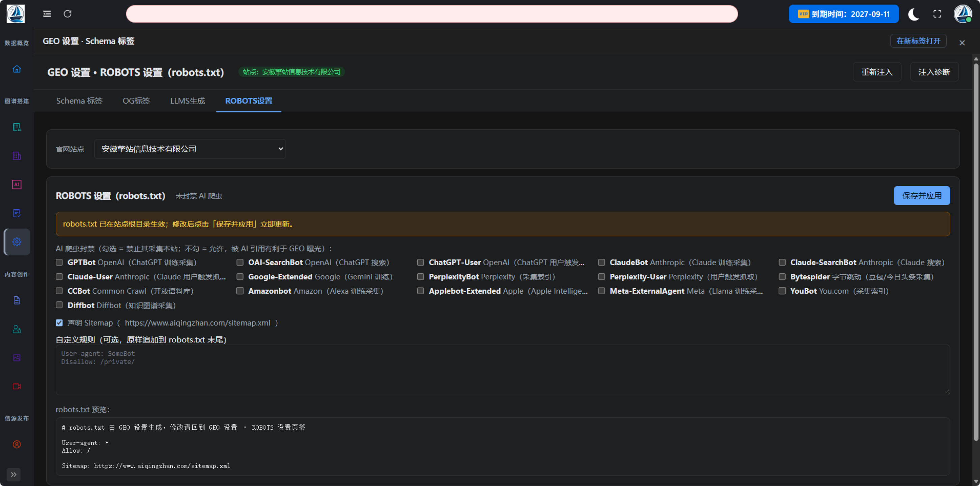The image size is (980, 486).
Task: Switch theme with the moon icon
Action: (914, 14)
